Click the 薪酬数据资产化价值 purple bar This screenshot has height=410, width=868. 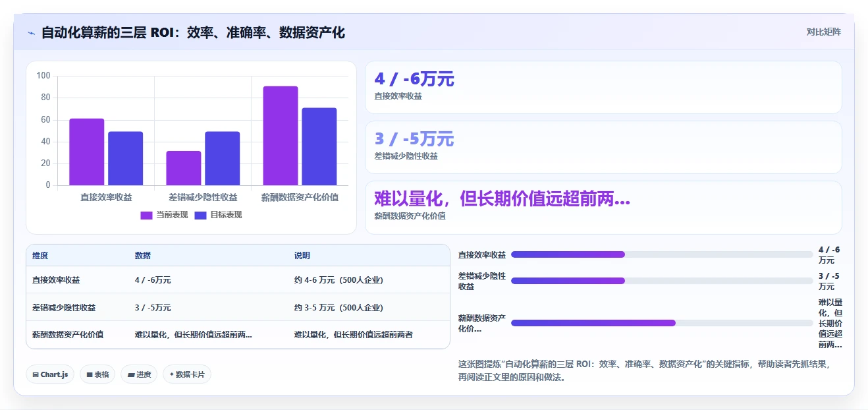tap(281, 136)
